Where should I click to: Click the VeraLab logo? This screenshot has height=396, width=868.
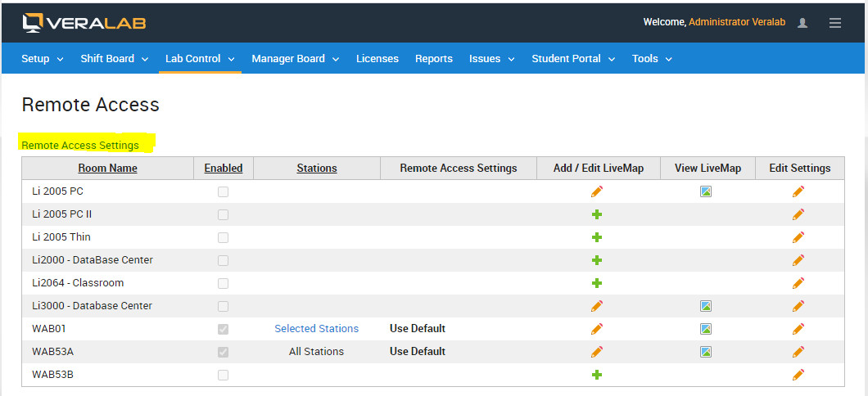[84, 23]
